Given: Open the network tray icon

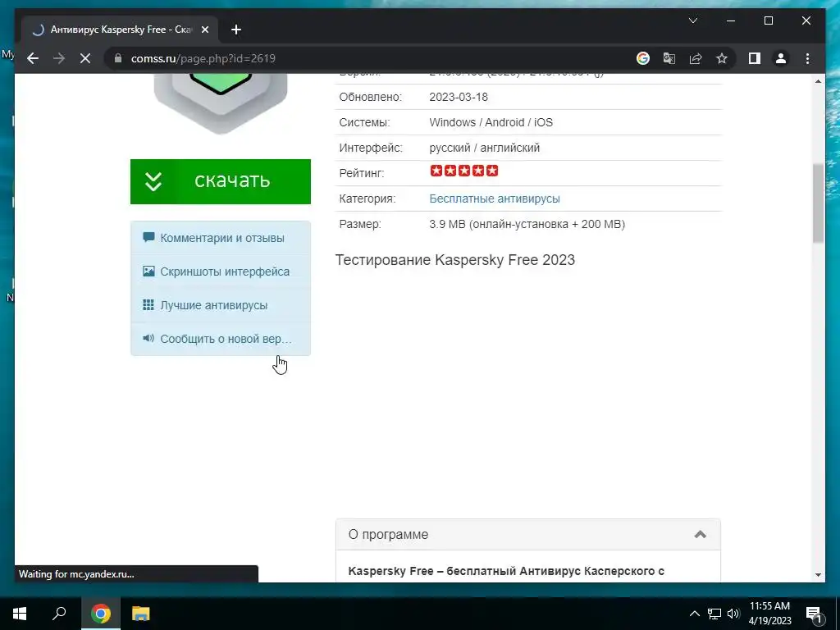Looking at the screenshot, I should pos(714,614).
